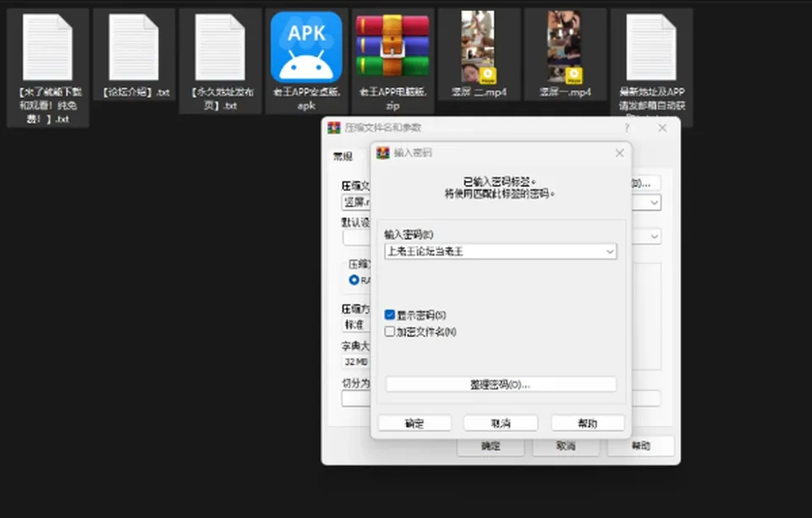
Task: Click 取消 in the 压缩文件名和参数 dialog
Action: click(x=566, y=446)
